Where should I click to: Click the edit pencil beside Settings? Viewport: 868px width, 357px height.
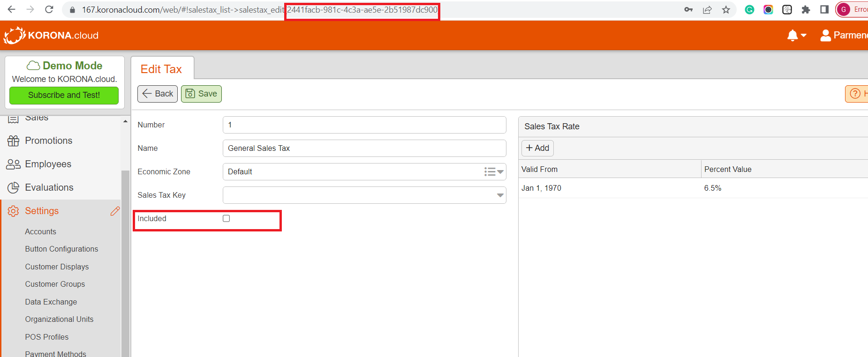115,211
